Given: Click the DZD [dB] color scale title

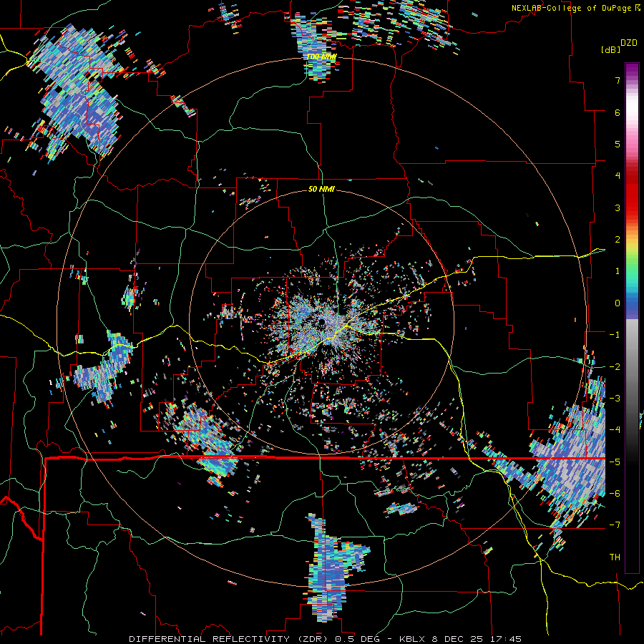Looking at the screenshot, I should pos(619,46).
